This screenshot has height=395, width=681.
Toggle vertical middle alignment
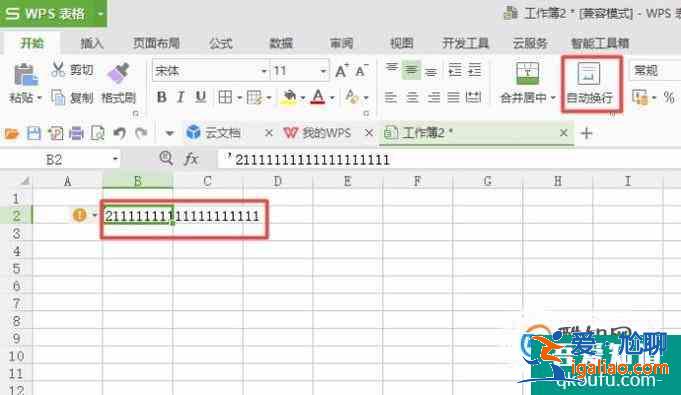(411, 70)
